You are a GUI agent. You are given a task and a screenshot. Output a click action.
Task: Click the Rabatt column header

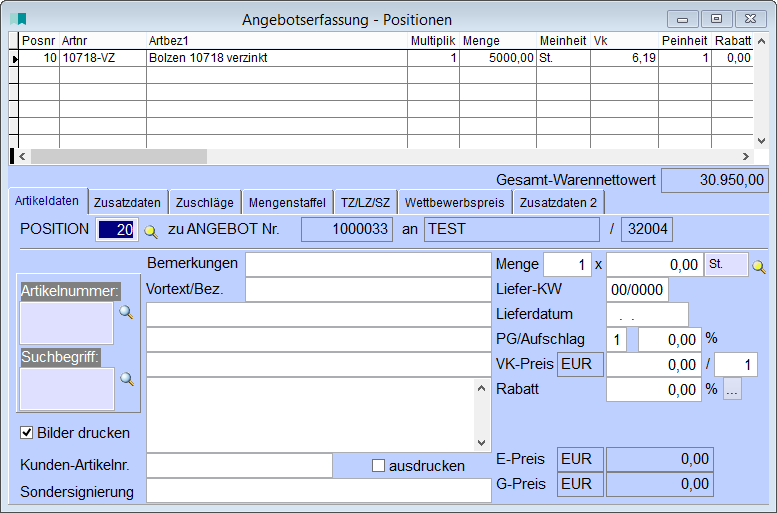tap(733, 41)
